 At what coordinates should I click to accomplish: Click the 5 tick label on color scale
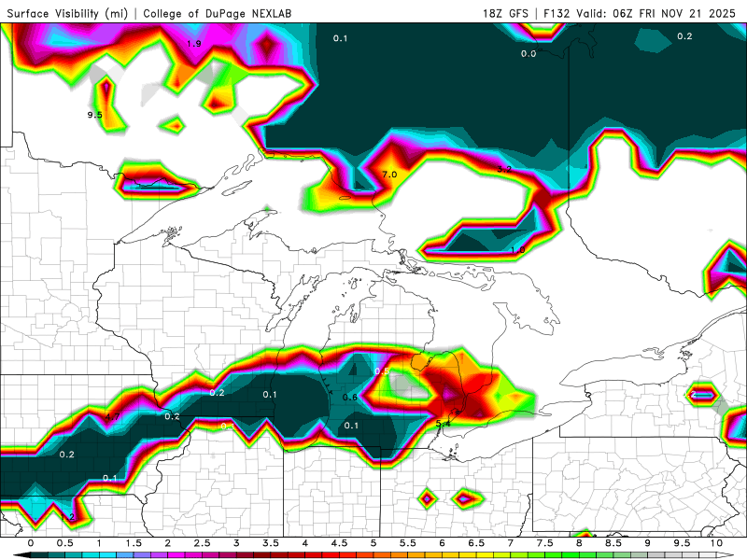[x=373, y=543]
